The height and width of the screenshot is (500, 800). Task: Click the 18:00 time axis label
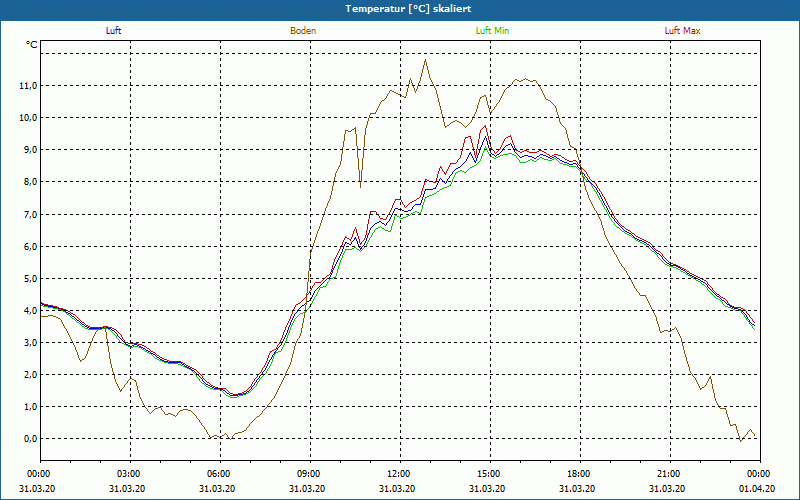click(x=579, y=474)
